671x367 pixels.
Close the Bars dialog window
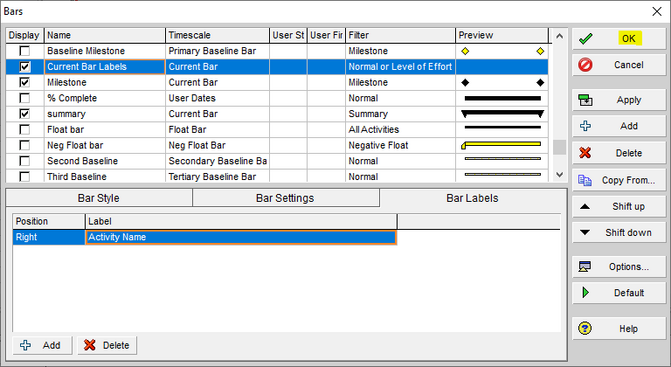657,12
